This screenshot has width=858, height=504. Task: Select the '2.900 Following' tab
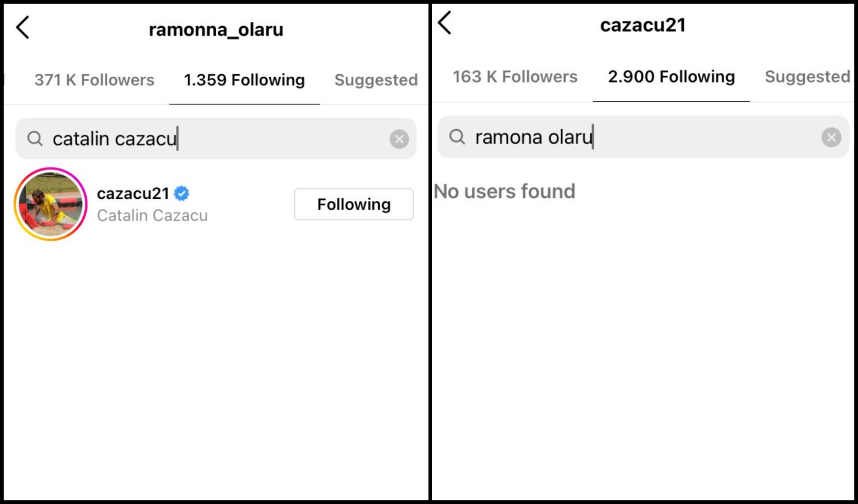coord(671,77)
